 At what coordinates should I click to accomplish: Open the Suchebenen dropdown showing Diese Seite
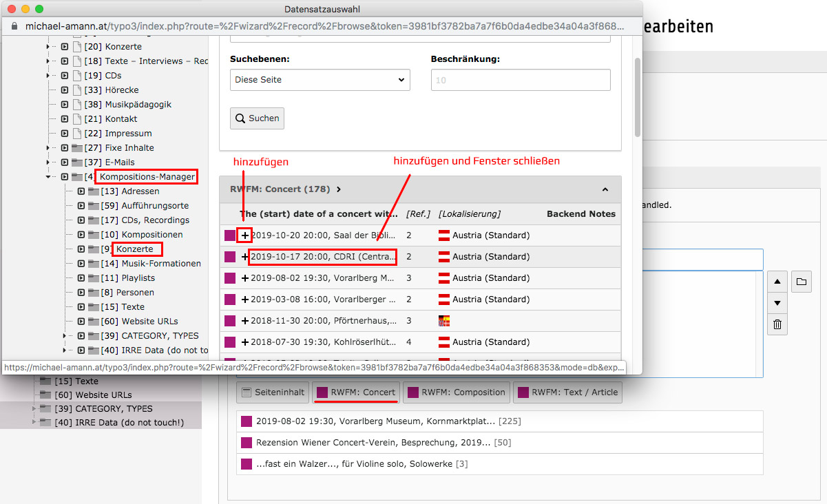coord(320,80)
